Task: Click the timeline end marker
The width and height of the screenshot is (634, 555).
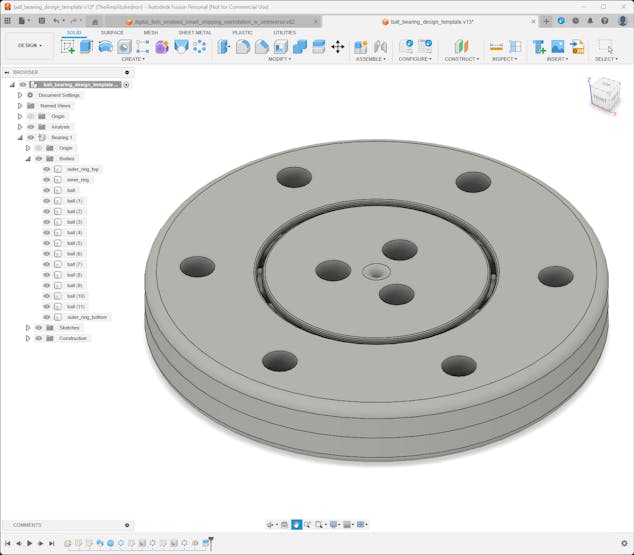Action: coord(209,542)
